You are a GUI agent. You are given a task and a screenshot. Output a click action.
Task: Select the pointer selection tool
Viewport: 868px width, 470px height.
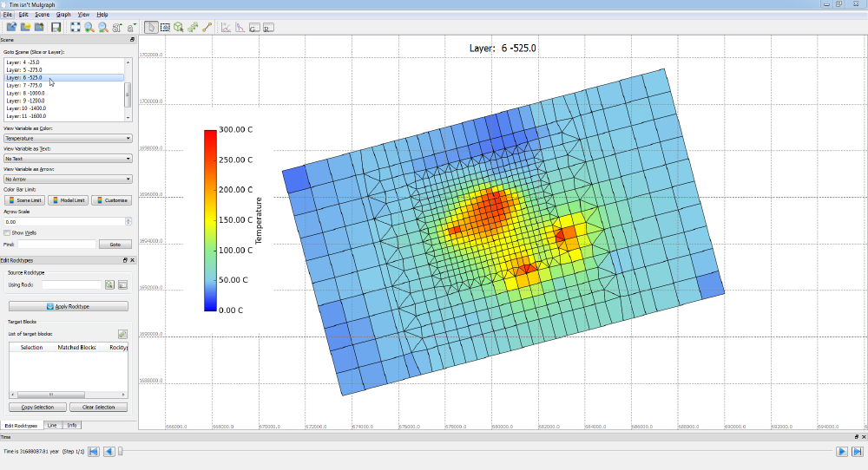[151, 27]
